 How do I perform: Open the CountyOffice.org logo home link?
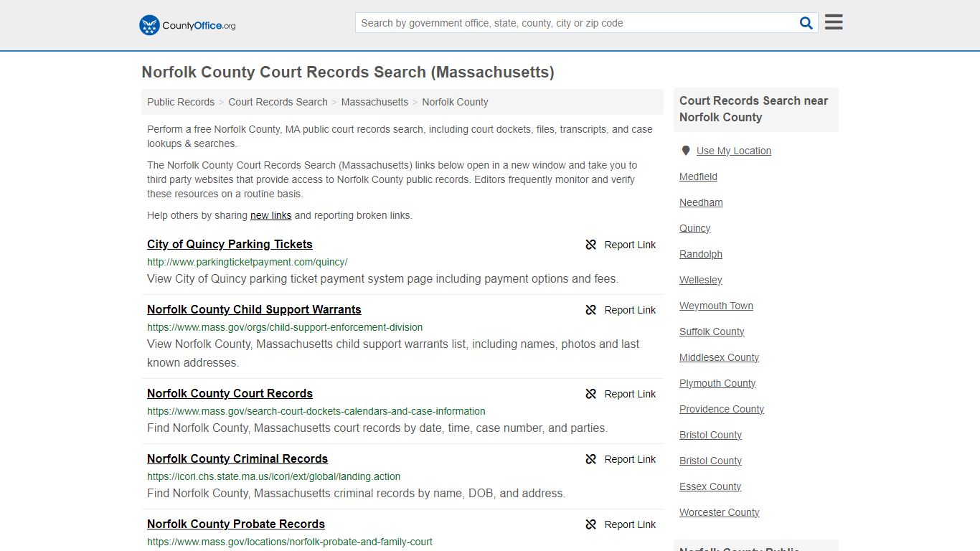187,25
